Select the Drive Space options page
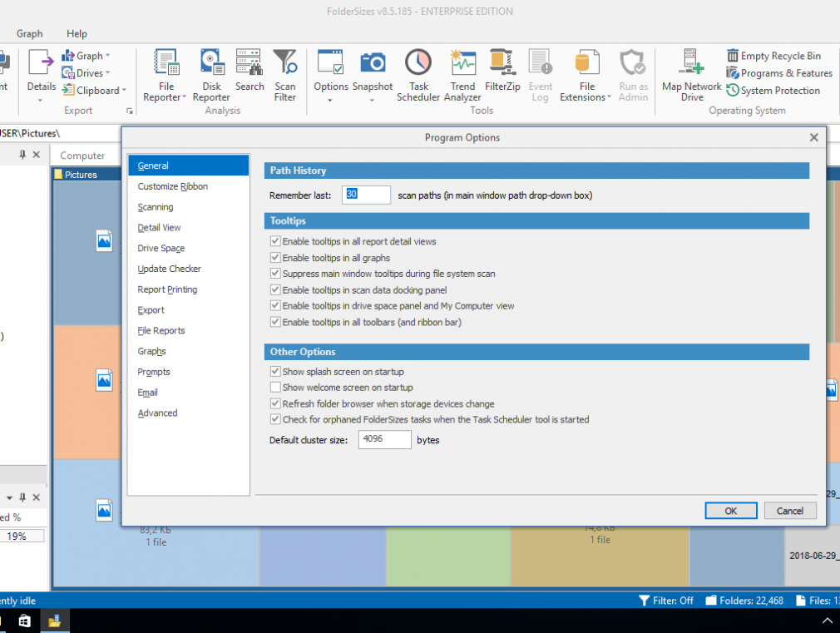Image resolution: width=840 pixels, height=633 pixels. click(x=189, y=248)
